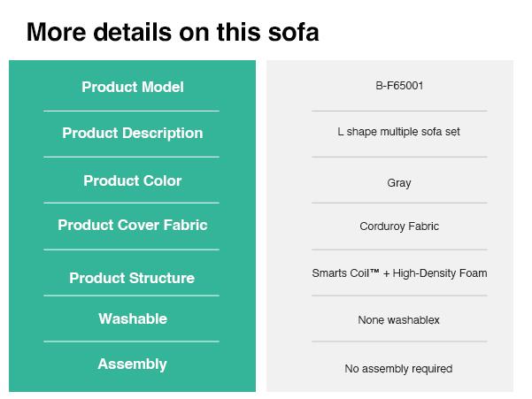Screen dimensions: 532x399
Task: Select the Corduroy Fabric value
Action: pyautogui.click(x=399, y=226)
